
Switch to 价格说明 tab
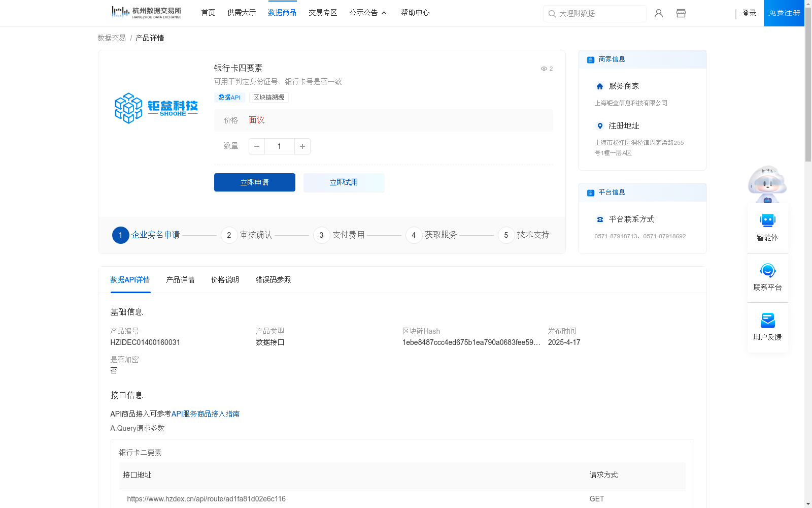coord(225,280)
